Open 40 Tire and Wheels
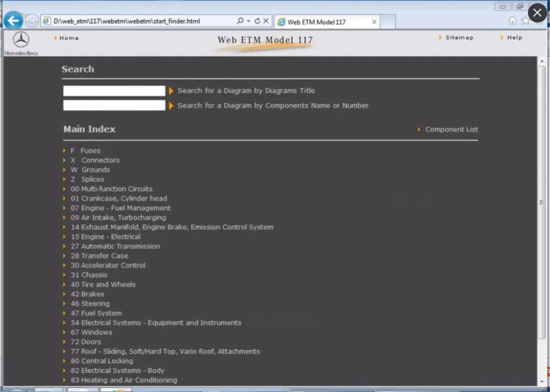This screenshot has height=392, width=550. click(103, 284)
